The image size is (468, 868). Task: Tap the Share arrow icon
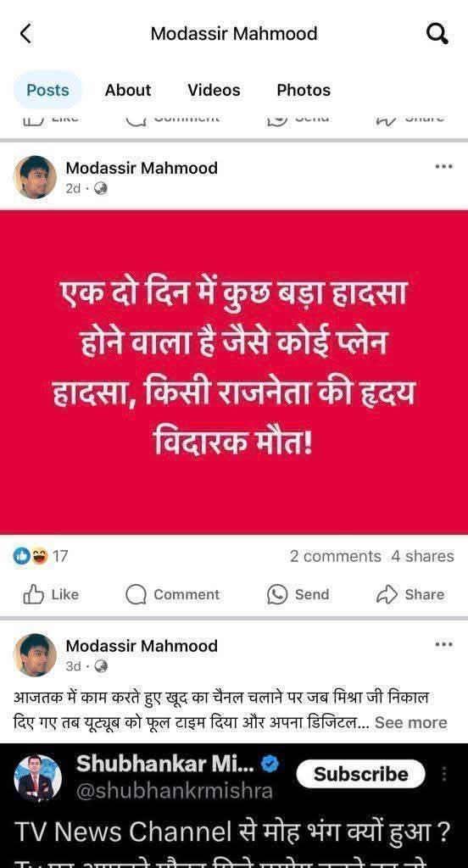[387, 594]
